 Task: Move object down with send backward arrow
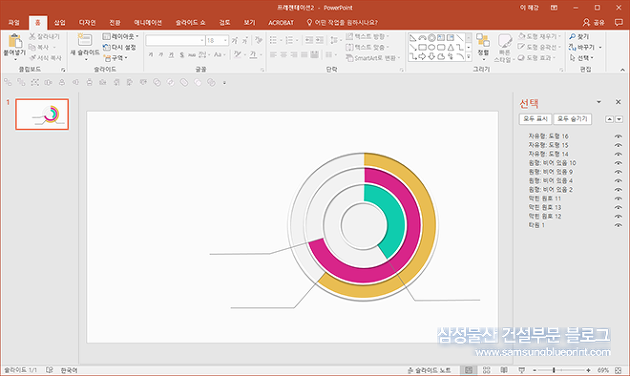tap(619, 119)
